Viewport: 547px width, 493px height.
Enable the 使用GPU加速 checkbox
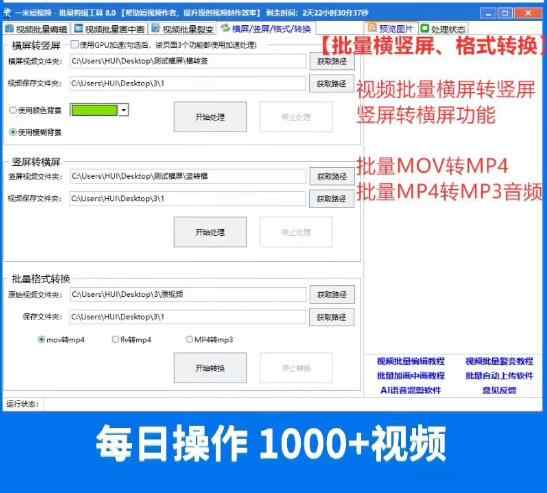(74, 45)
